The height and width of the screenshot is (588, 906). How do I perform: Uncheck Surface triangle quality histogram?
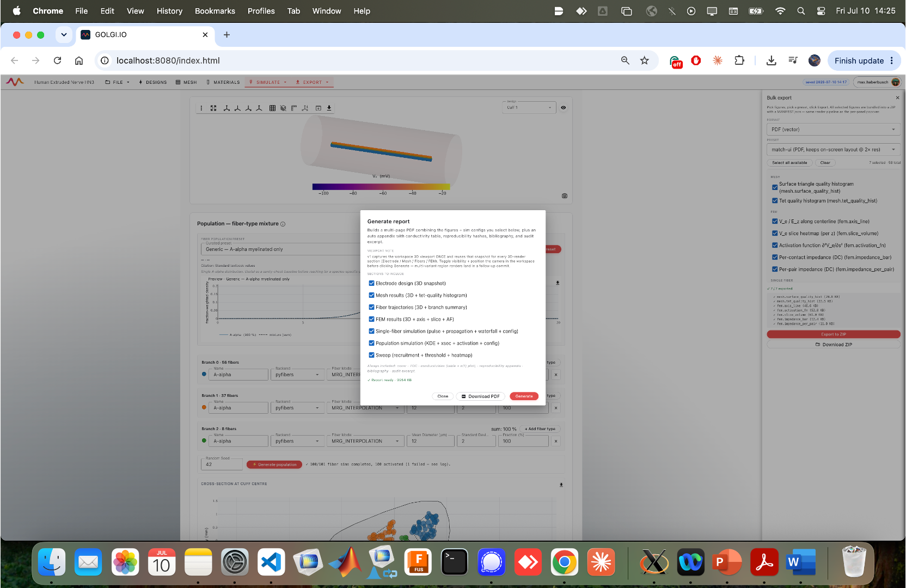click(x=775, y=187)
